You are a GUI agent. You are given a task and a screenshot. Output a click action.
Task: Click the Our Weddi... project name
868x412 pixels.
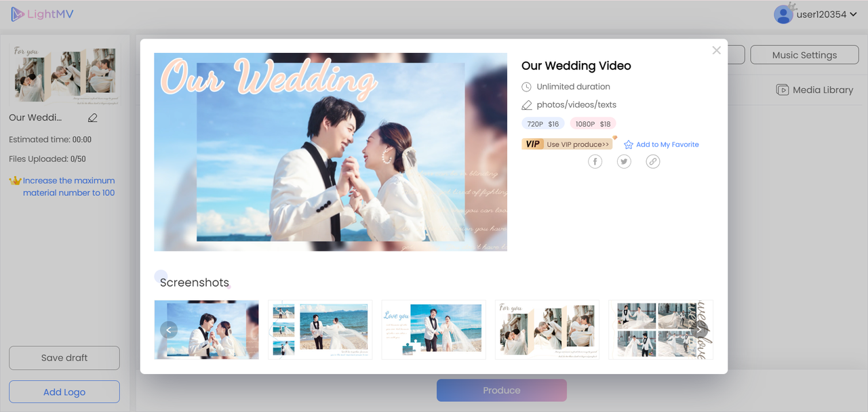click(35, 117)
